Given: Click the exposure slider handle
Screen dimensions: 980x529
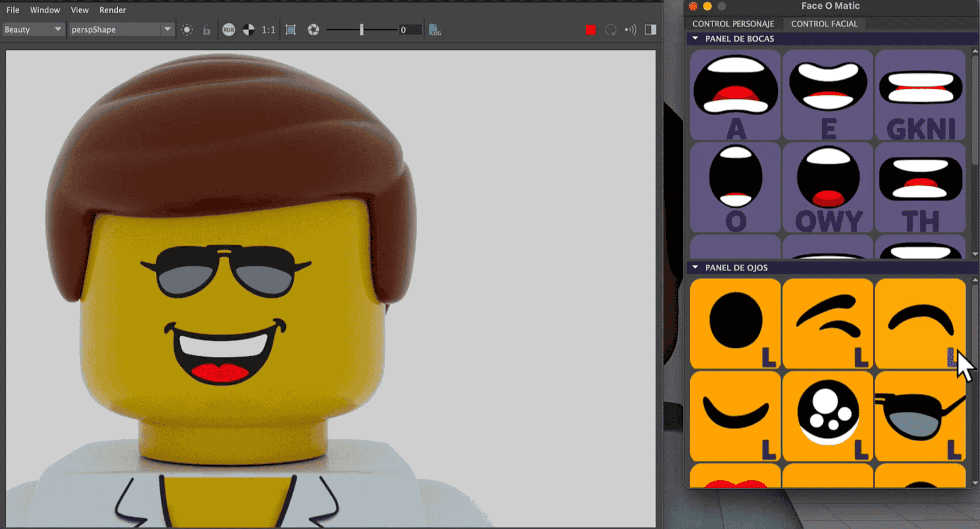Looking at the screenshot, I should pos(361,30).
